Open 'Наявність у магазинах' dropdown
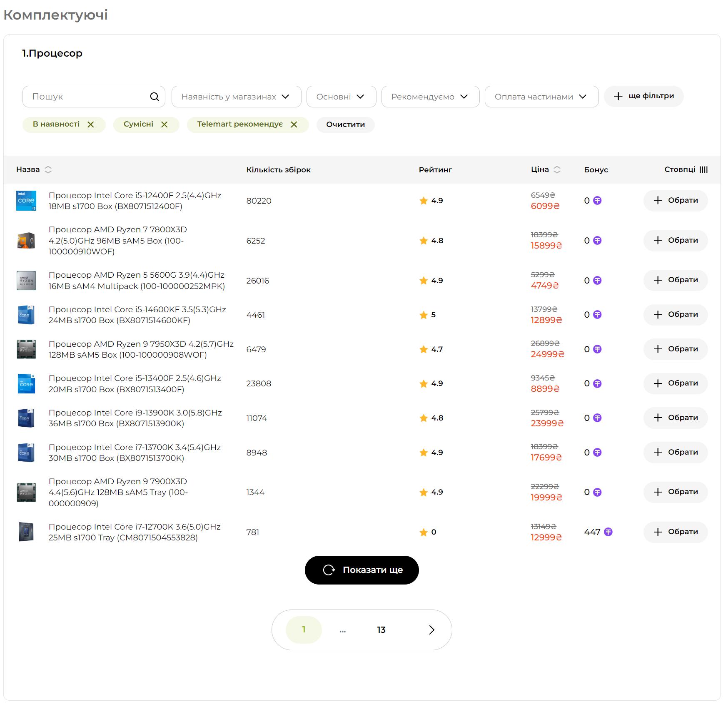Viewport: 728px width, 709px height. 236,97
